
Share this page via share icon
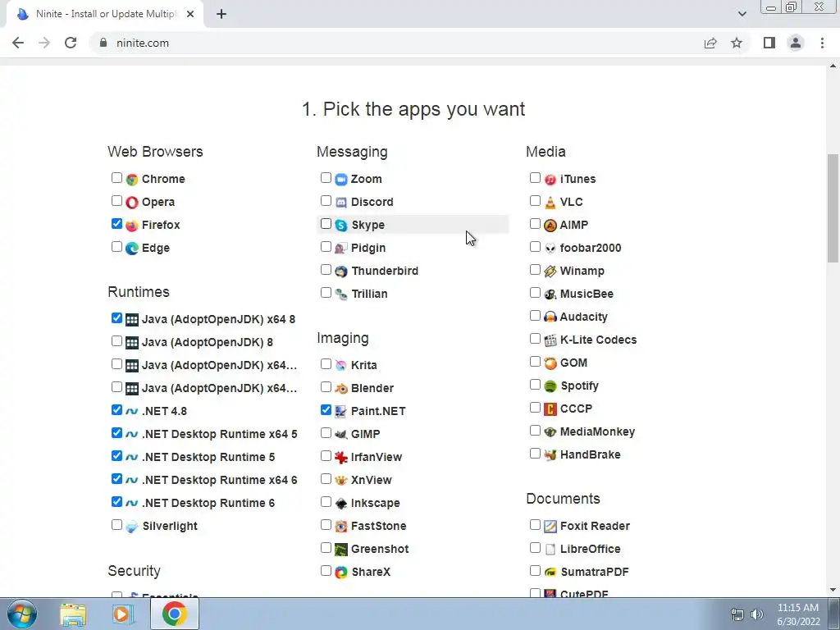[x=710, y=43]
